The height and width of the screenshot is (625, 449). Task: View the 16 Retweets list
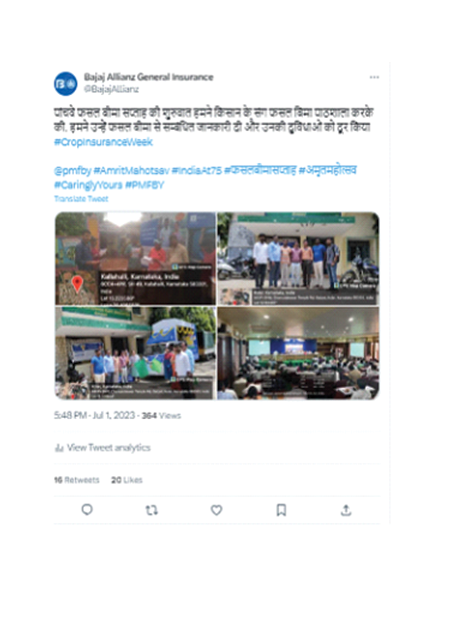[x=77, y=480]
